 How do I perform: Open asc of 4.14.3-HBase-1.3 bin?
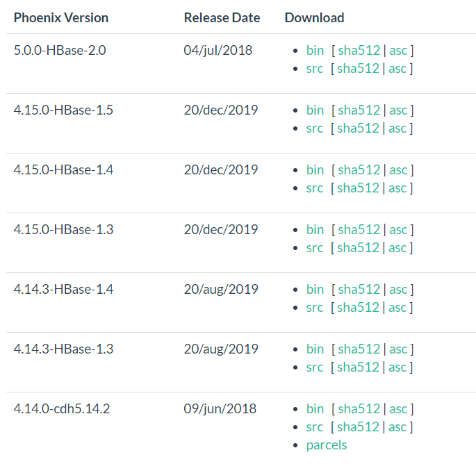pos(398,349)
